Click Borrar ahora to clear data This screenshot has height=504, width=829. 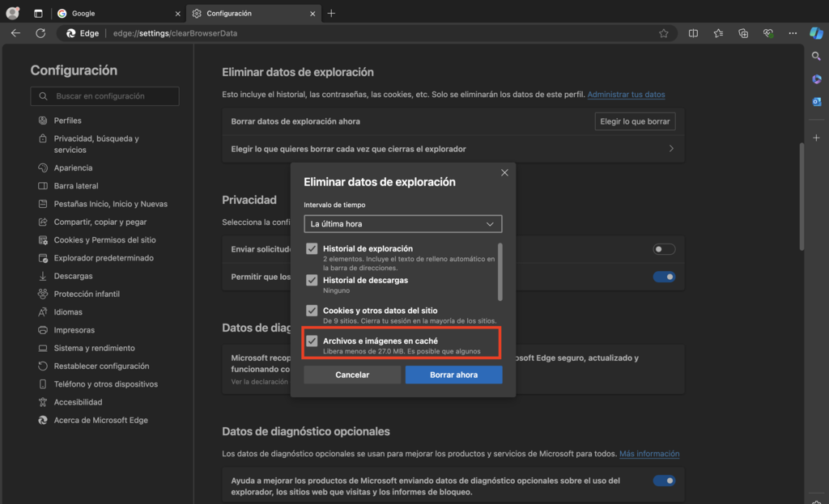tap(453, 375)
